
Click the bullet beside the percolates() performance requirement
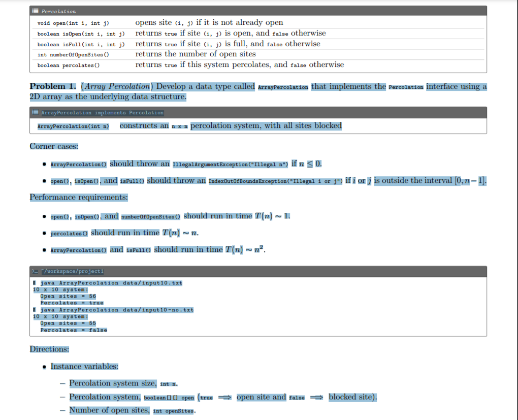tap(44, 233)
